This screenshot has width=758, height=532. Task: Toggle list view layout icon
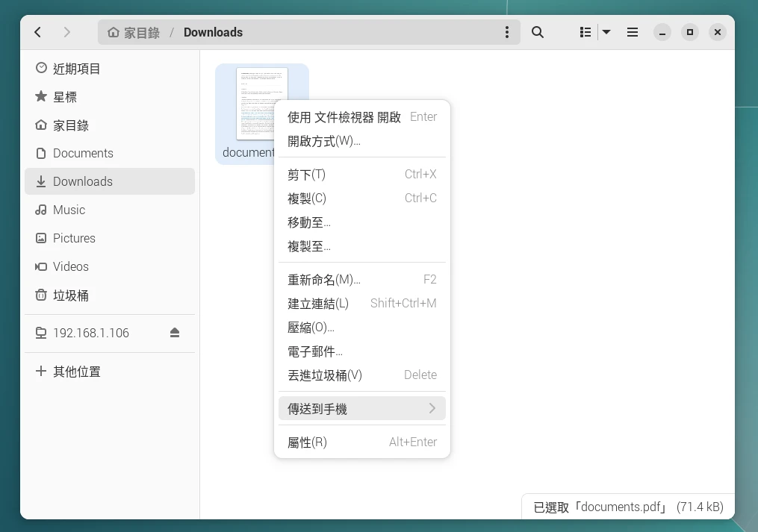tap(585, 32)
